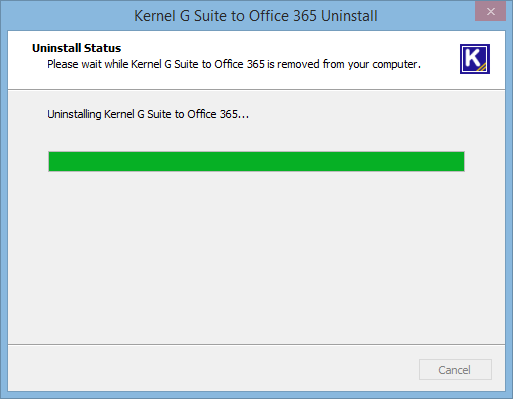Close the Kernel uninstall window
The height and width of the screenshot is (399, 513).
pos(490,12)
